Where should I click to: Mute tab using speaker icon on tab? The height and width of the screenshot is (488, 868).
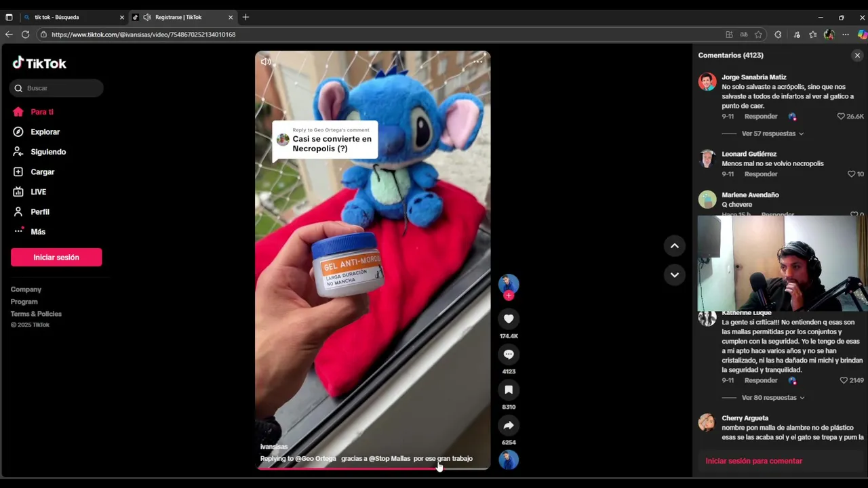coord(147,17)
